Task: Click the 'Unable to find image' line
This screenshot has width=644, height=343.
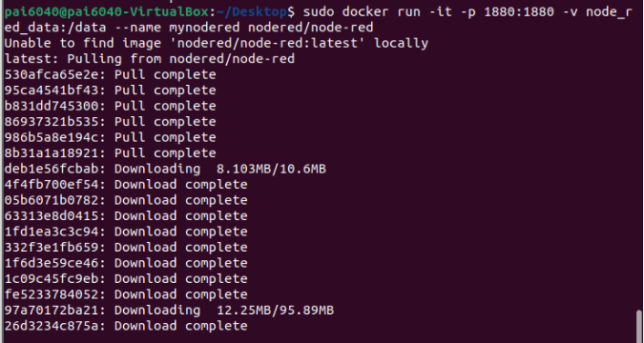Action: 217,43
